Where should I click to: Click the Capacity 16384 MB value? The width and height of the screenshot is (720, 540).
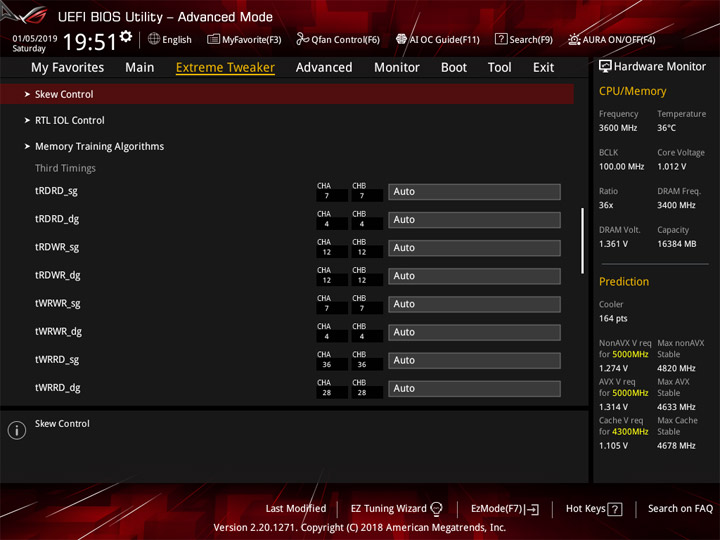pyautogui.click(x=677, y=244)
